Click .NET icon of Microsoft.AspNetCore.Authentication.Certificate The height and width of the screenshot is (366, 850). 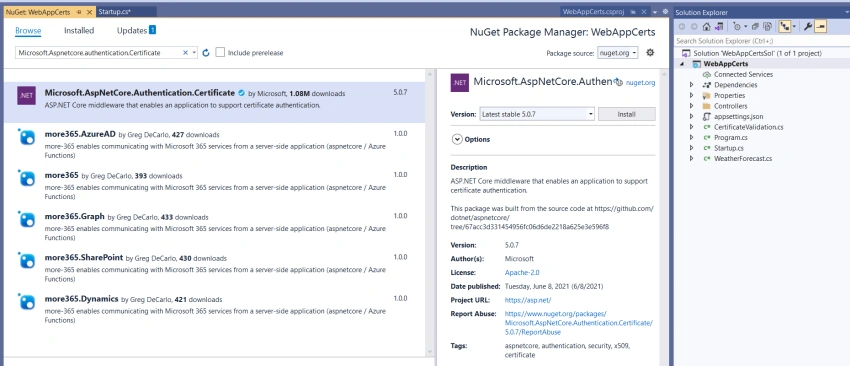tap(26, 95)
